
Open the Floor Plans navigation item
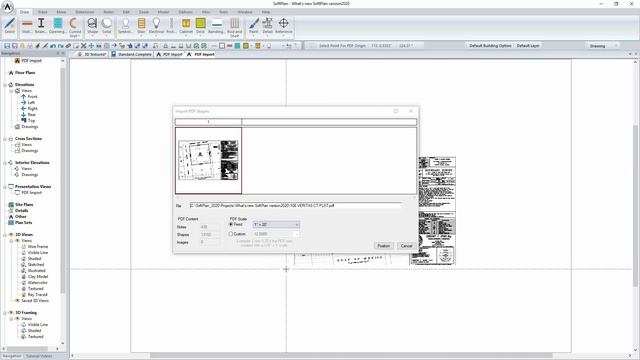pos(25,72)
